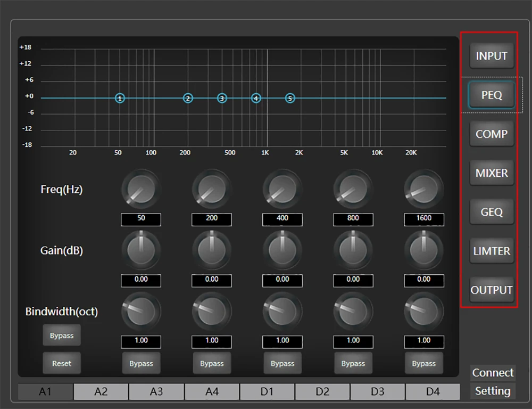The image size is (532, 409).
Task: Select EQ node 1 on the graph
Action: point(120,98)
